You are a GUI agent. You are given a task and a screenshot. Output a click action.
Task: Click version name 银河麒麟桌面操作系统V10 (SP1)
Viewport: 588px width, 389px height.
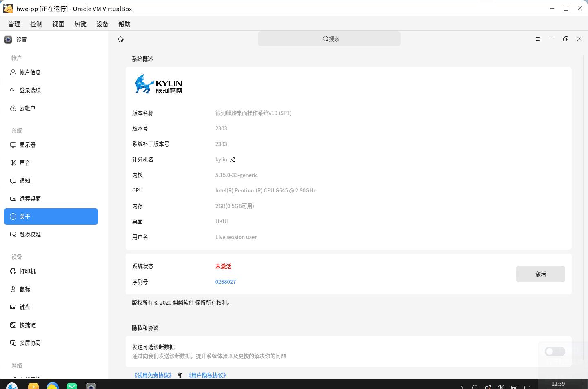253,113
